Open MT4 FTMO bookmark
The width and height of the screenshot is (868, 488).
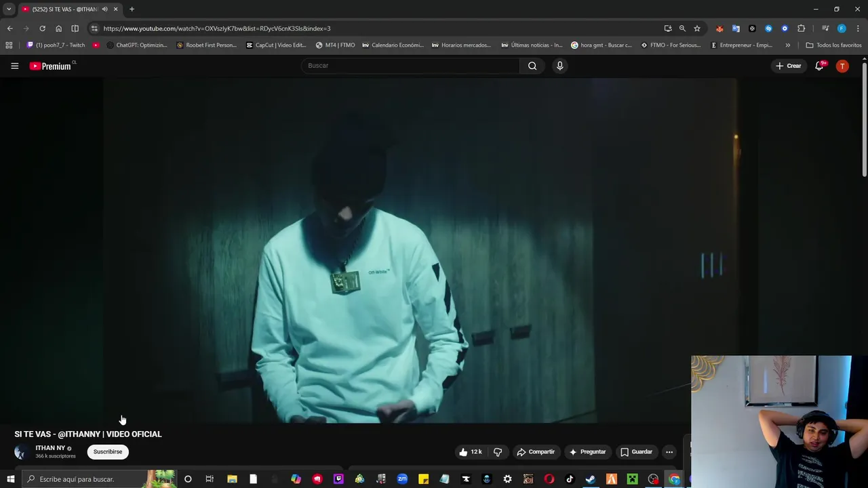tap(336, 45)
